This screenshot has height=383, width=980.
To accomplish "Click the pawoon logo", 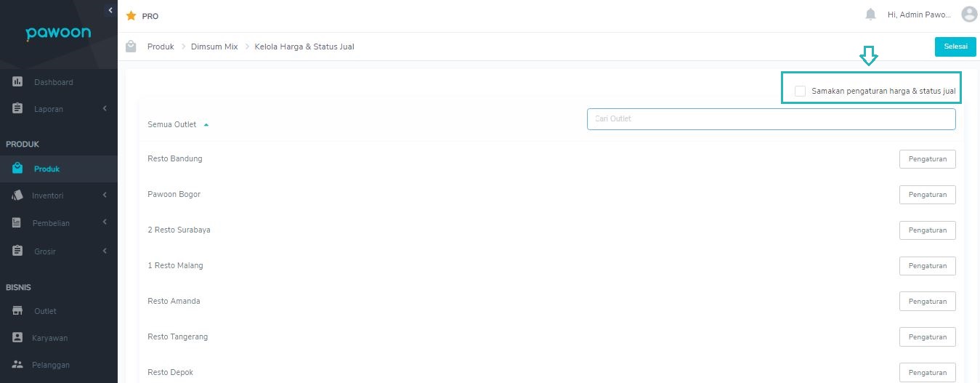I will (x=58, y=33).
